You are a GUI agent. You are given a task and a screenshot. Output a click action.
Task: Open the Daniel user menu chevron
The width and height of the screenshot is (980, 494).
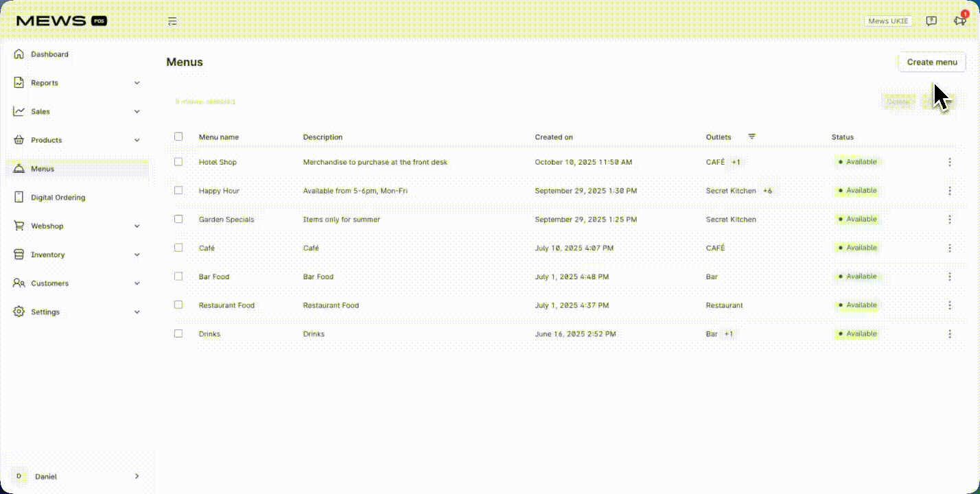(x=137, y=476)
